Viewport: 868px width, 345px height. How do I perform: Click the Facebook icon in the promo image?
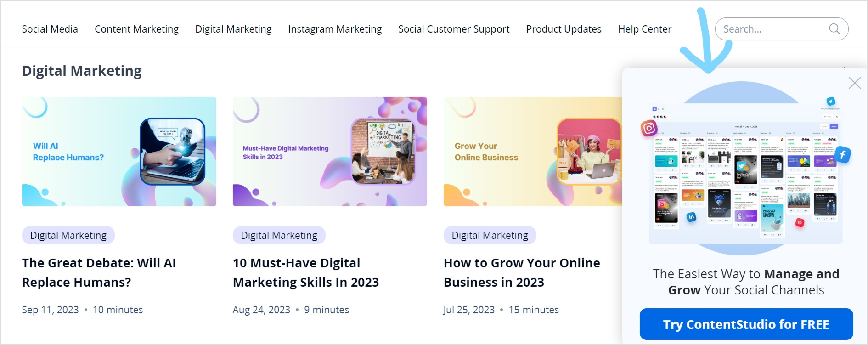tap(843, 155)
